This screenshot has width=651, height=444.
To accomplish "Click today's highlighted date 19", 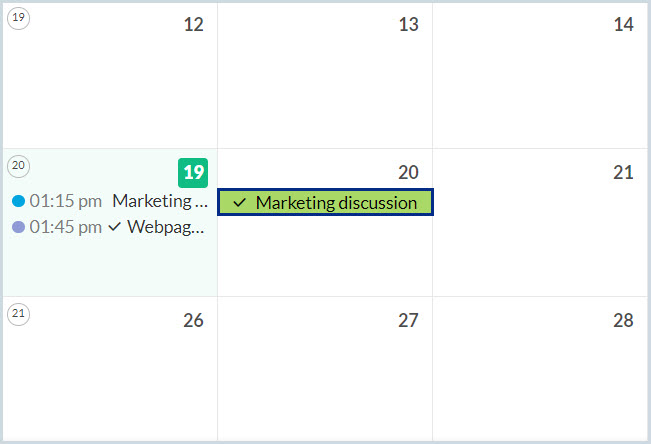I will [193, 172].
